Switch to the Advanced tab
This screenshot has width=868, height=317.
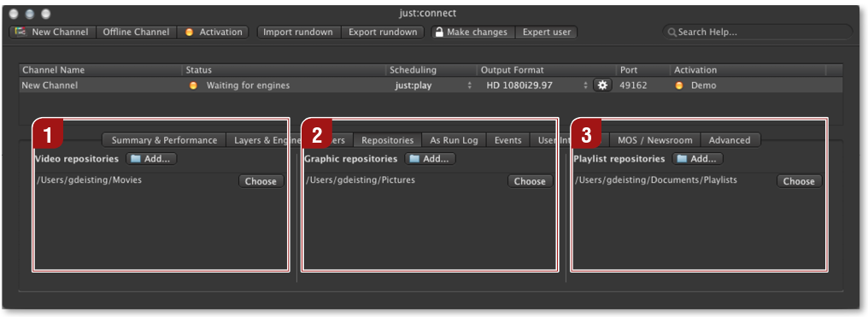(730, 140)
